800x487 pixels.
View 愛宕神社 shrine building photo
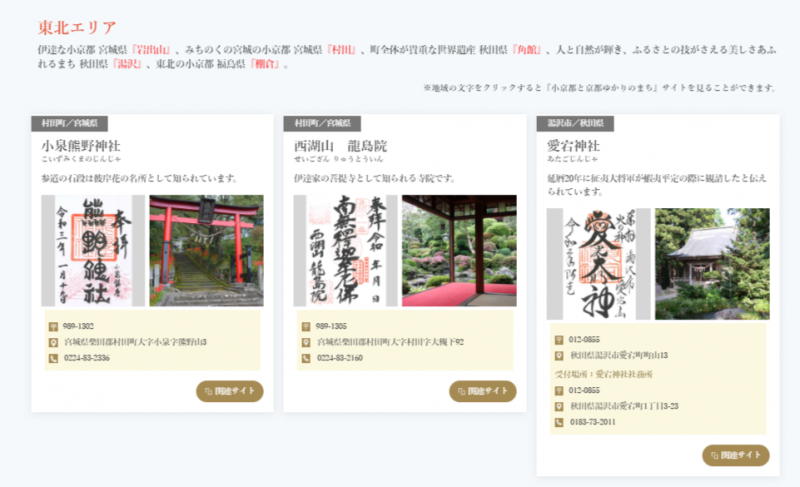[x=712, y=264]
